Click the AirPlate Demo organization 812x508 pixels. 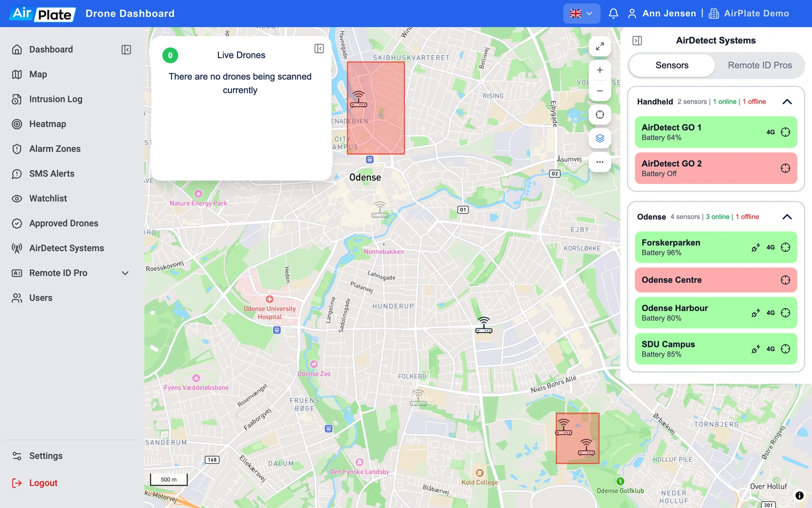point(749,14)
